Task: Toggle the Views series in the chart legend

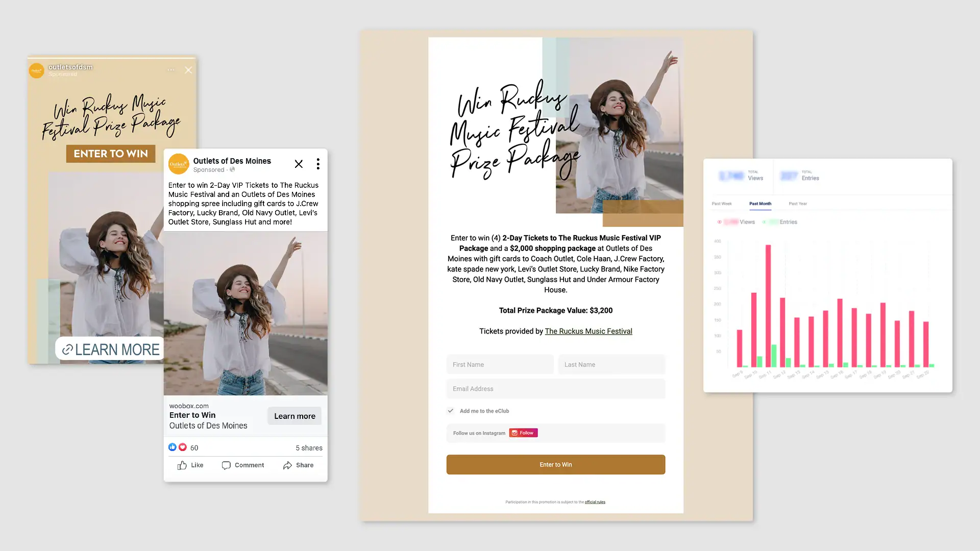Action: (736, 222)
